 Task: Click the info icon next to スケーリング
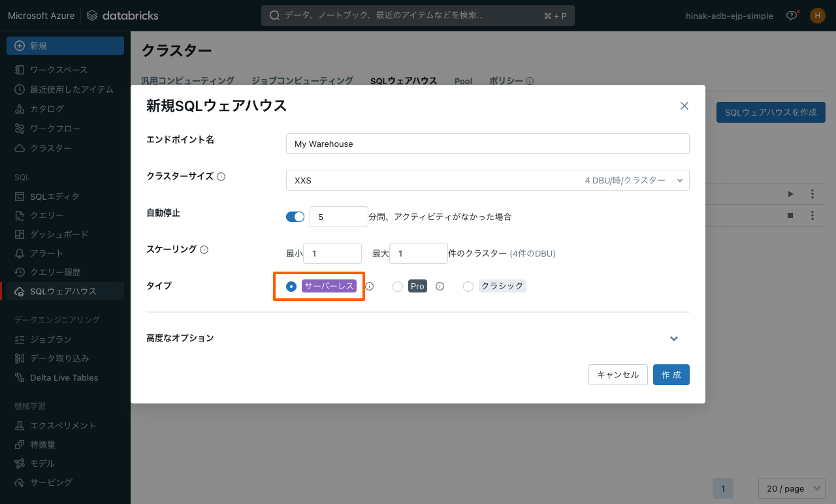tap(204, 250)
